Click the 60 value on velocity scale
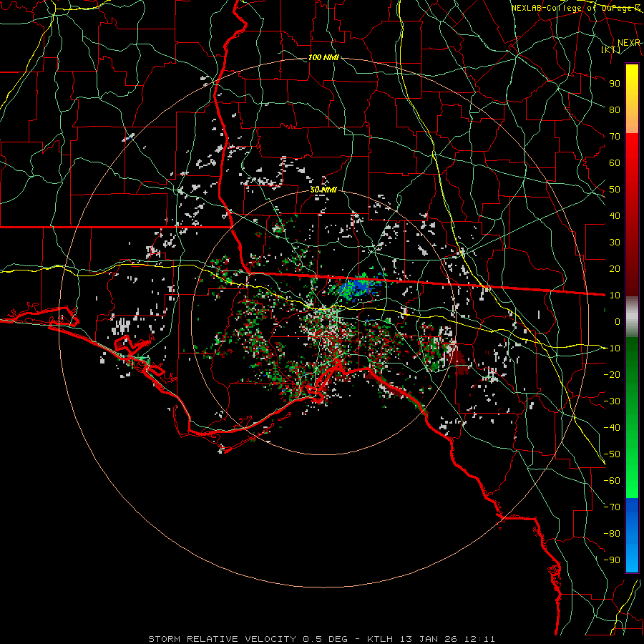644x644 pixels. point(615,162)
